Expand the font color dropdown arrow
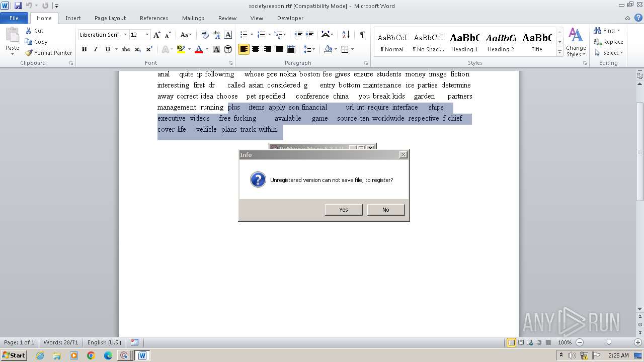Image resolution: width=644 pixels, height=362 pixels. click(207, 49)
